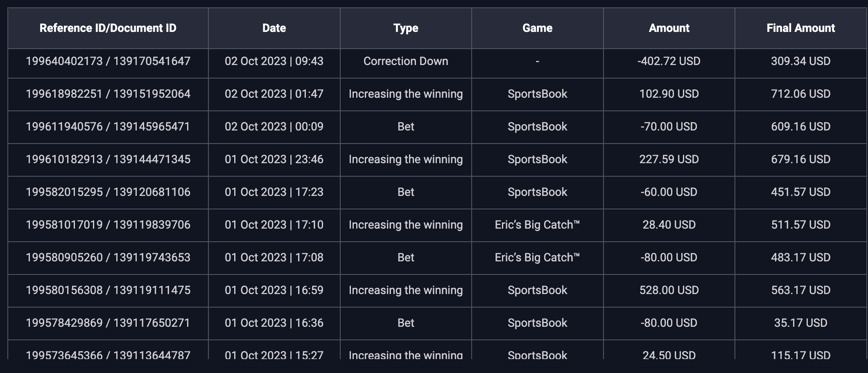Click Eric's Big Catch in the 17:10 row
The height and width of the screenshot is (373, 868).
coord(537,225)
